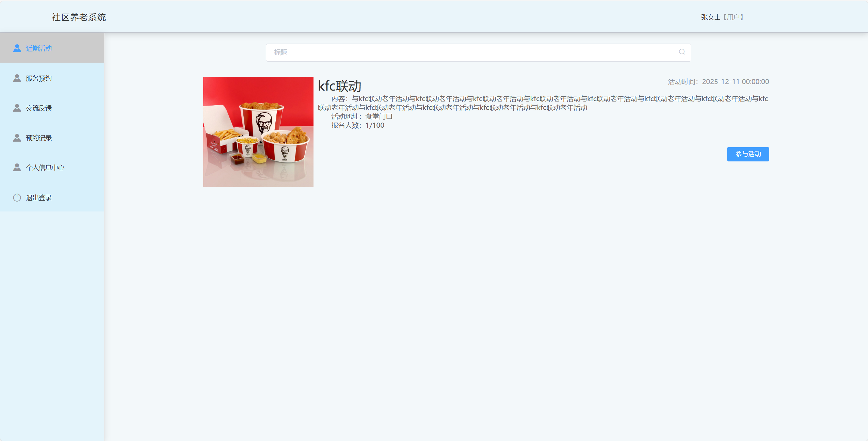The width and height of the screenshot is (868, 441).
Task: Open the 预约记录 menu entry
Action: click(38, 137)
